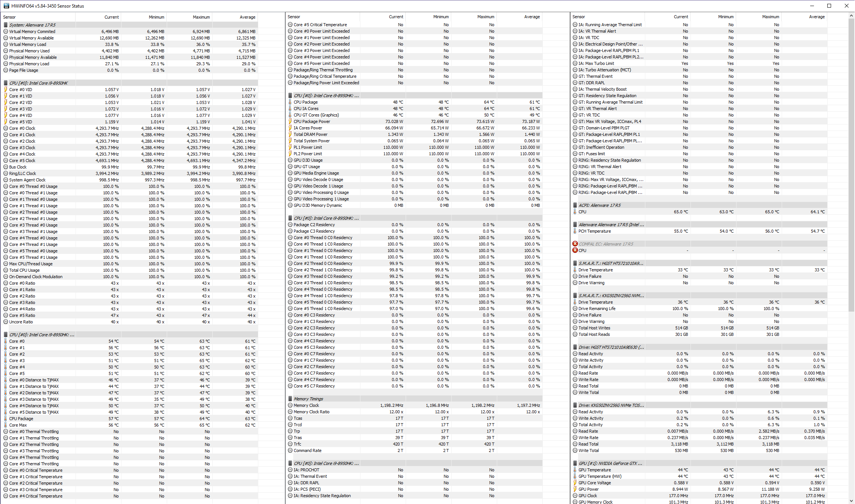
Task: Select the CPU [#0]: Intel Core i9-8950HK group header
Action: (130, 83)
